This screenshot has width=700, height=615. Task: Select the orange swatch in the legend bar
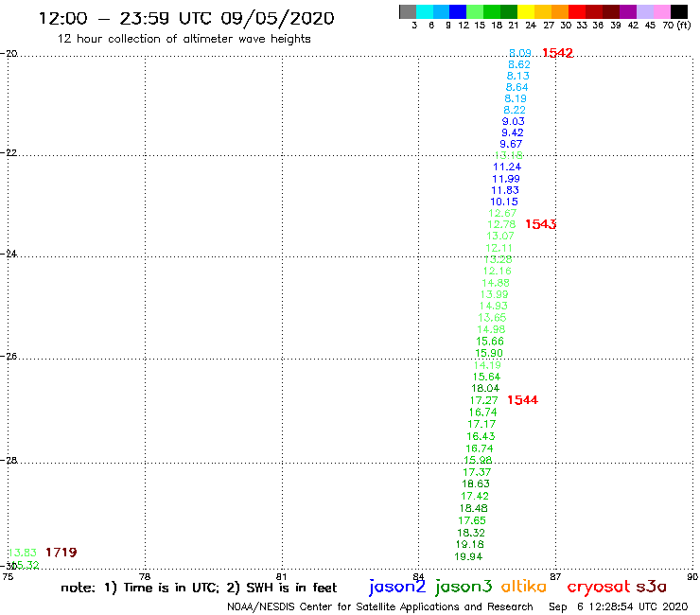(x=560, y=11)
